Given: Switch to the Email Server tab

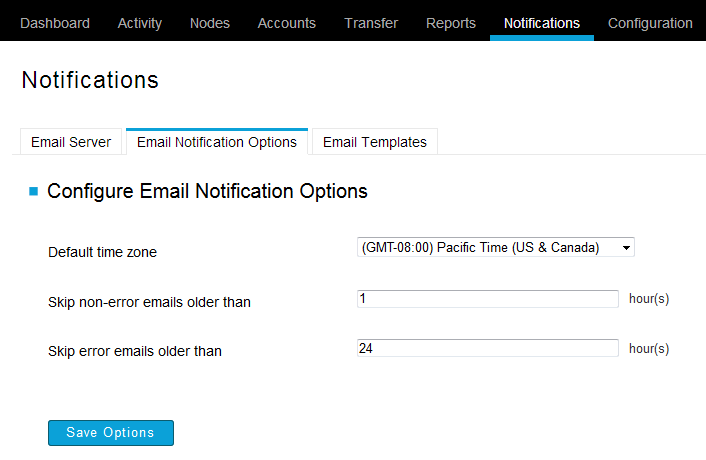Looking at the screenshot, I should 71,142.
